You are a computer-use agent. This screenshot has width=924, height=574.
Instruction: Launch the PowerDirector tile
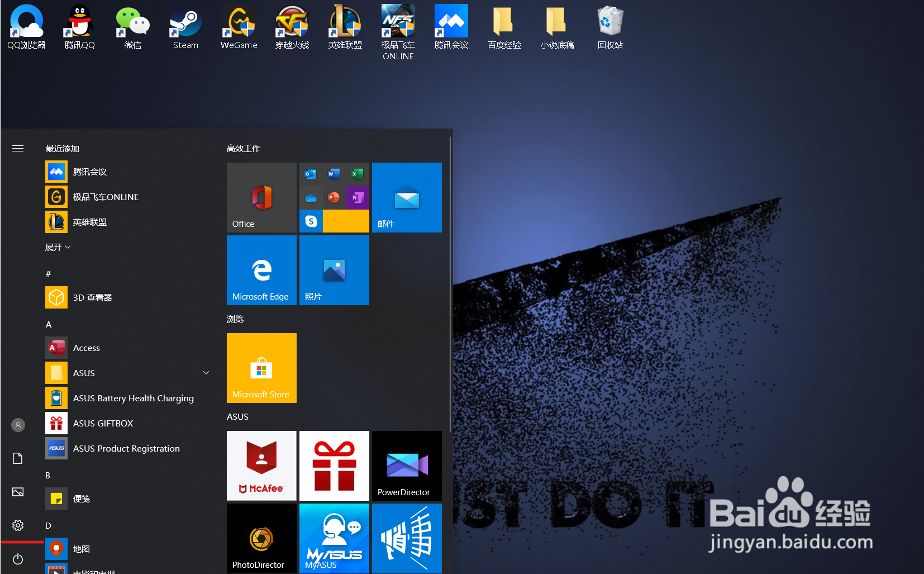coord(407,466)
